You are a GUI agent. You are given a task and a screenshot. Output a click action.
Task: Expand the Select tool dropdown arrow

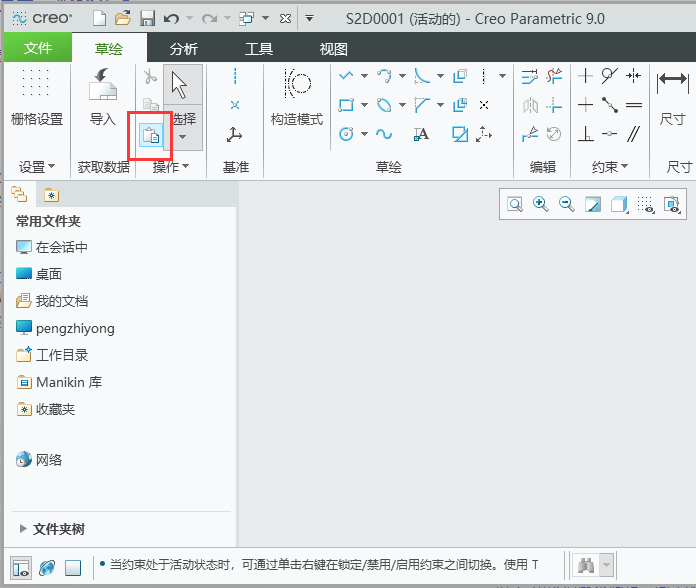[x=182, y=137]
